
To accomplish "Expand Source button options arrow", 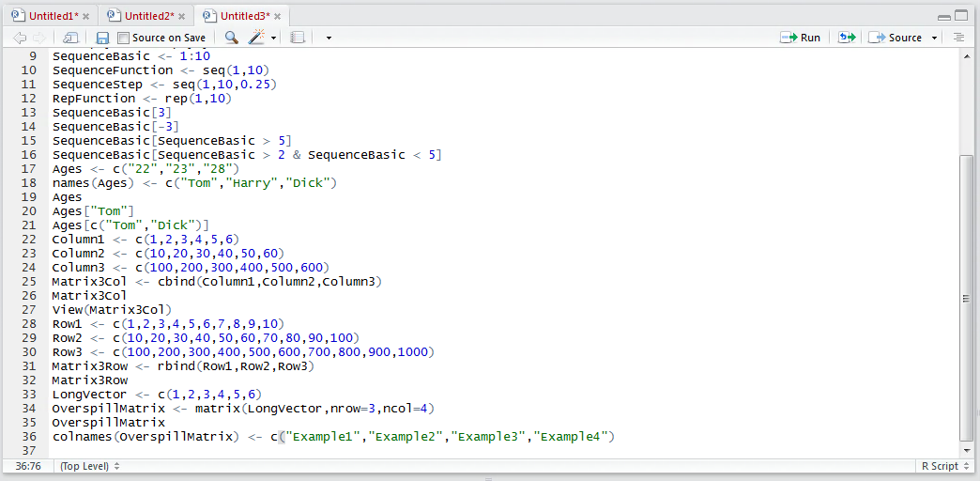I will (934, 39).
